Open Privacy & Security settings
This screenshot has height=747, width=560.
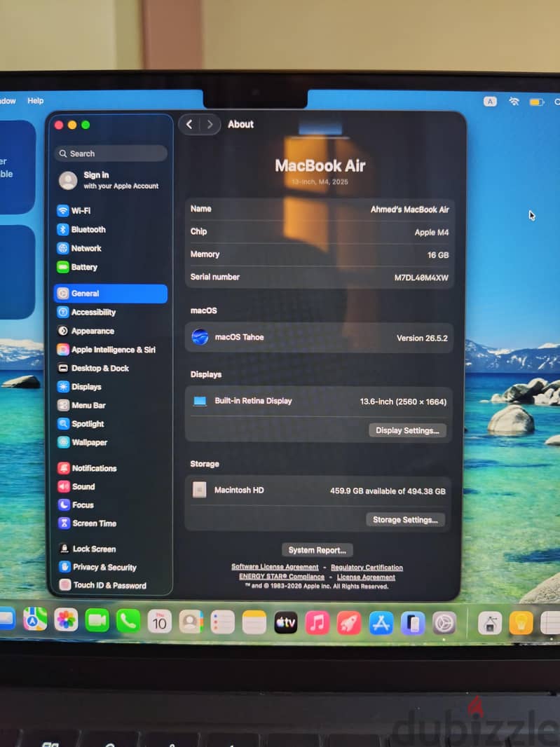[111, 568]
